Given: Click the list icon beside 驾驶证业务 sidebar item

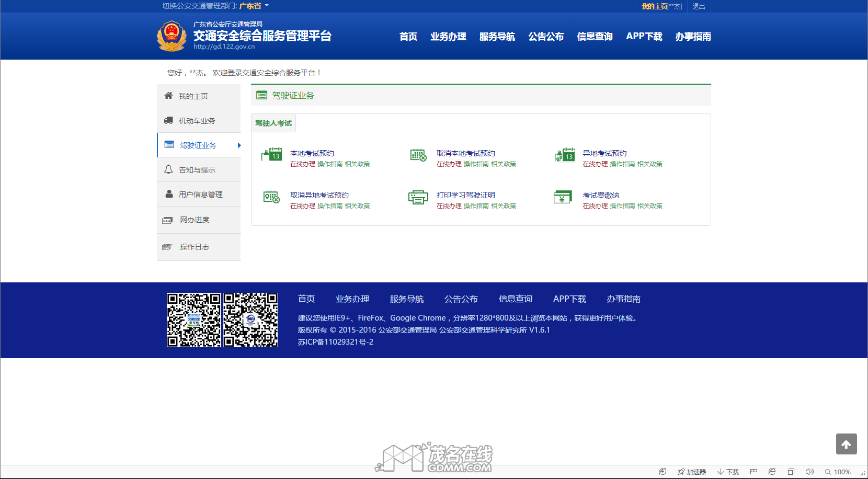Looking at the screenshot, I should coord(169,145).
